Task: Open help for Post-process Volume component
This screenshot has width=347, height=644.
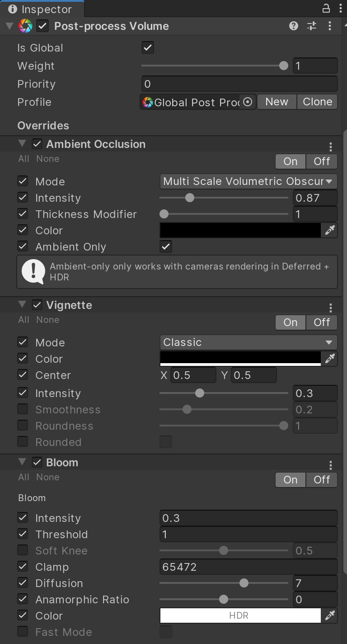Action: (x=294, y=26)
